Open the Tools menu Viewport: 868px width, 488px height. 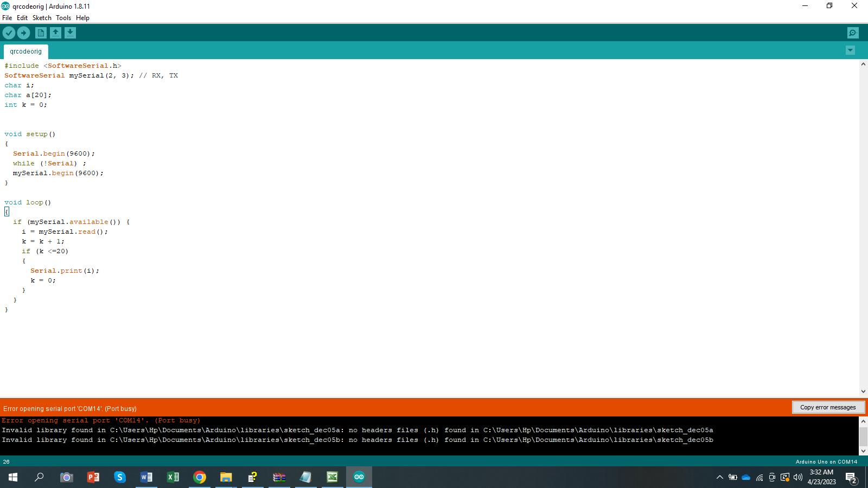click(63, 17)
